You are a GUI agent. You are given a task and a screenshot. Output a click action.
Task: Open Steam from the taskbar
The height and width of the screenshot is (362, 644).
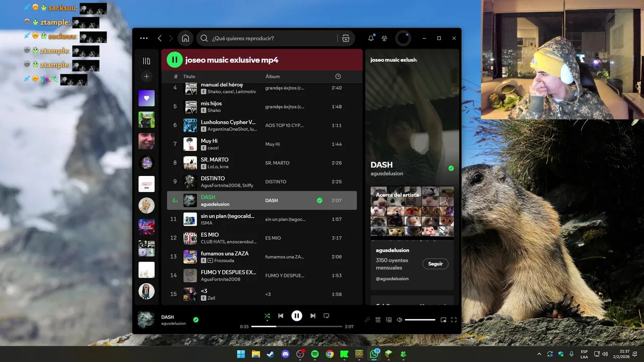[x=271, y=354]
